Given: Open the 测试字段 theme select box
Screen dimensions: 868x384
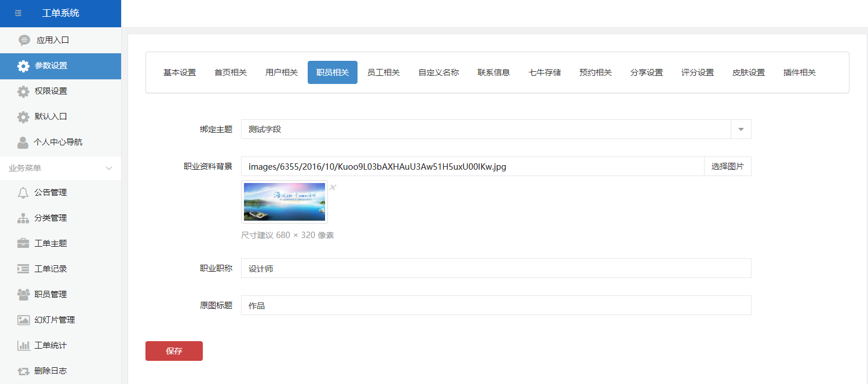Looking at the screenshot, I should point(496,129).
